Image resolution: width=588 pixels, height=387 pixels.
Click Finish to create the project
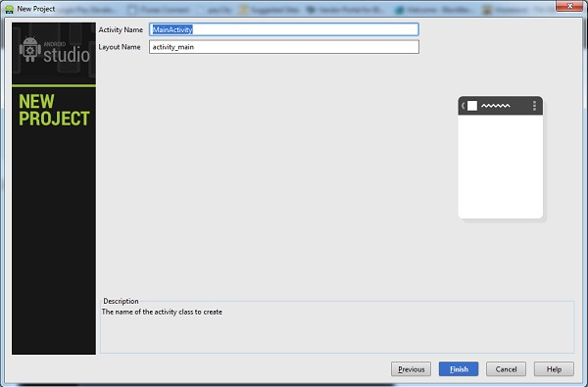pyautogui.click(x=459, y=369)
